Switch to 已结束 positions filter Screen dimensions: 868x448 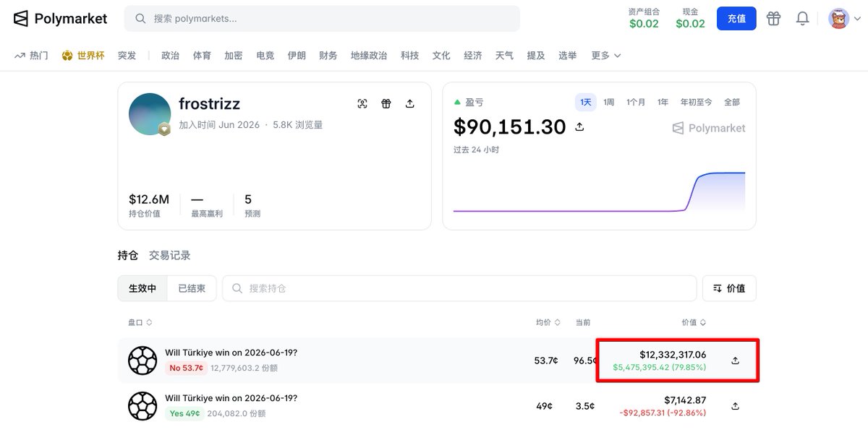(192, 288)
